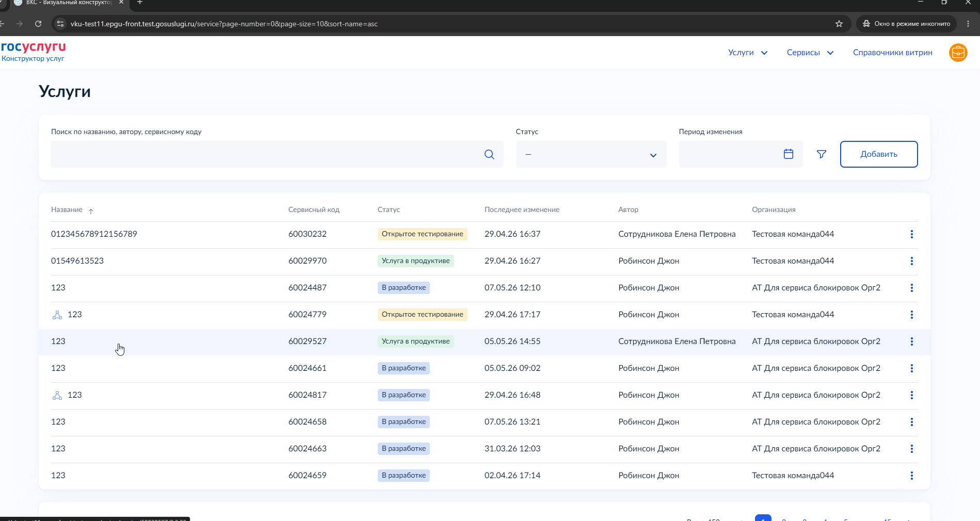Open three-dot menu for service 60029527
Viewport: 980px width, 521px height.
tap(912, 341)
